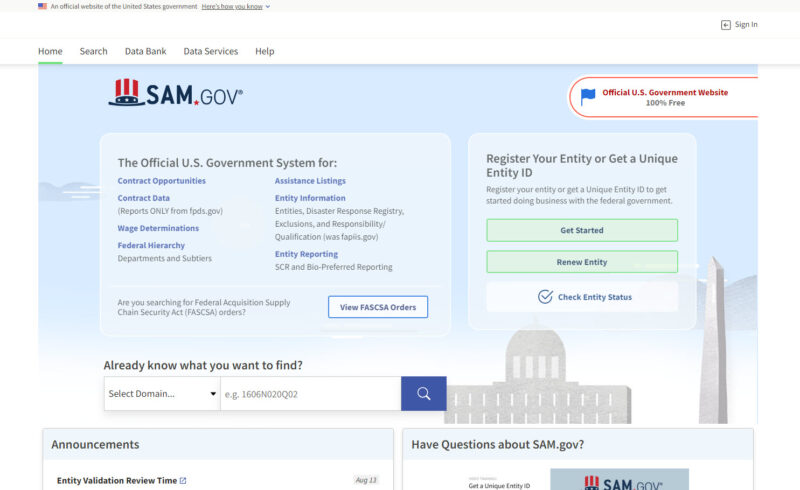Open Data Services in navigation
800x490 pixels.
tap(211, 51)
